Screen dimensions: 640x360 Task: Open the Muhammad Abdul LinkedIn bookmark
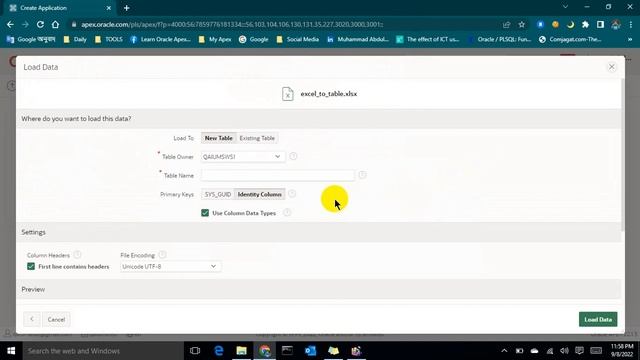click(358, 40)
